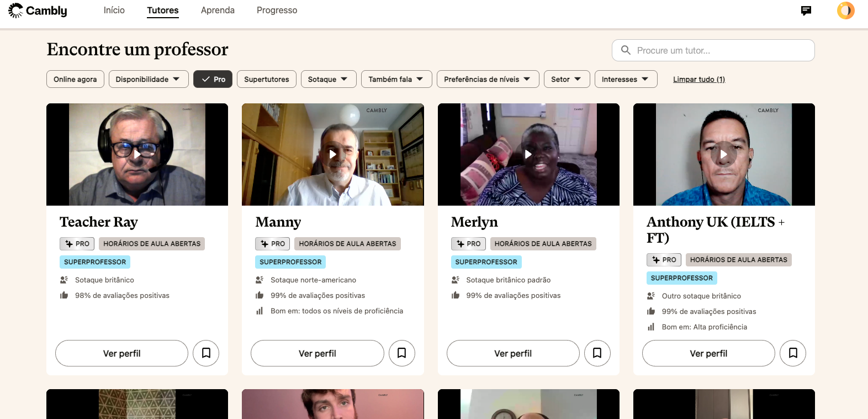
Task: Open the Também fala dropdown
Action: click(396, 79)
